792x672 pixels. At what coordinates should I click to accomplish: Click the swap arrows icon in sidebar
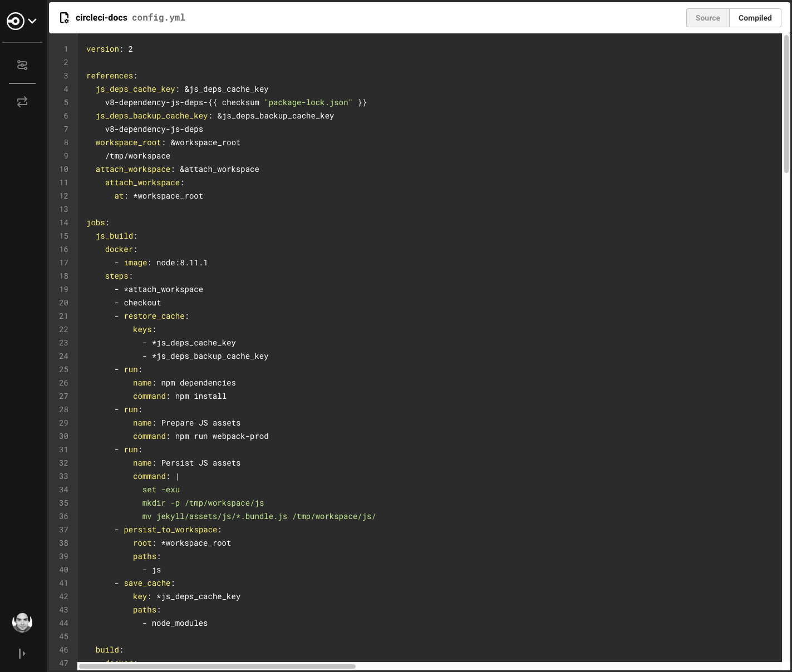(x=22, y=102)
